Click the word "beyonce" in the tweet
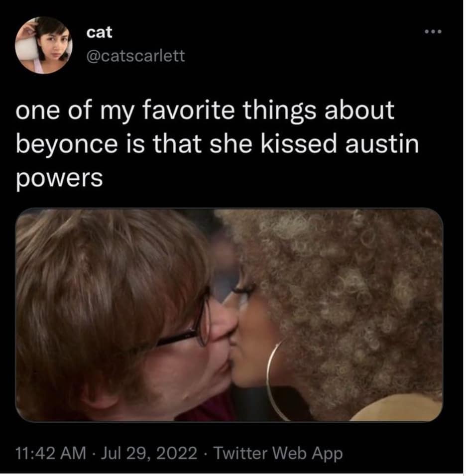Image resolution: width=466 pixels, height=476 pixels. point(67,145)
